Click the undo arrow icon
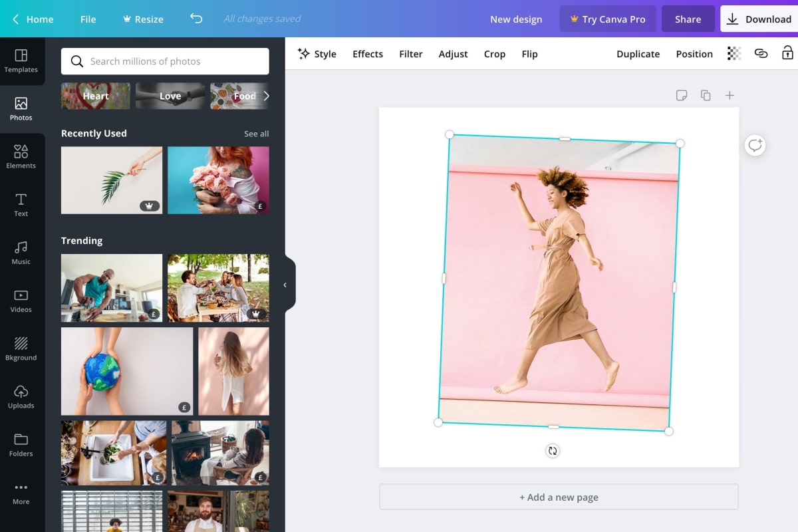Screen dimensions: 798x532 (196, 19)
